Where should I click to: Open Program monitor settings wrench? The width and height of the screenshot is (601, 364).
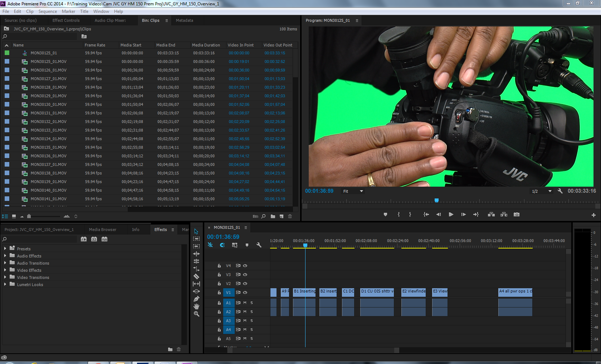point(560,191)
